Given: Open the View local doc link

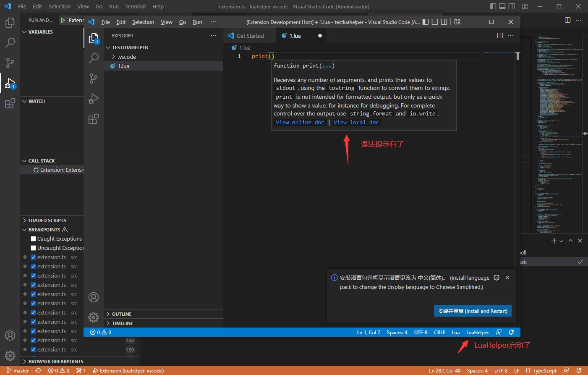Looking at the screenshot, I should [x=356, y=123].
